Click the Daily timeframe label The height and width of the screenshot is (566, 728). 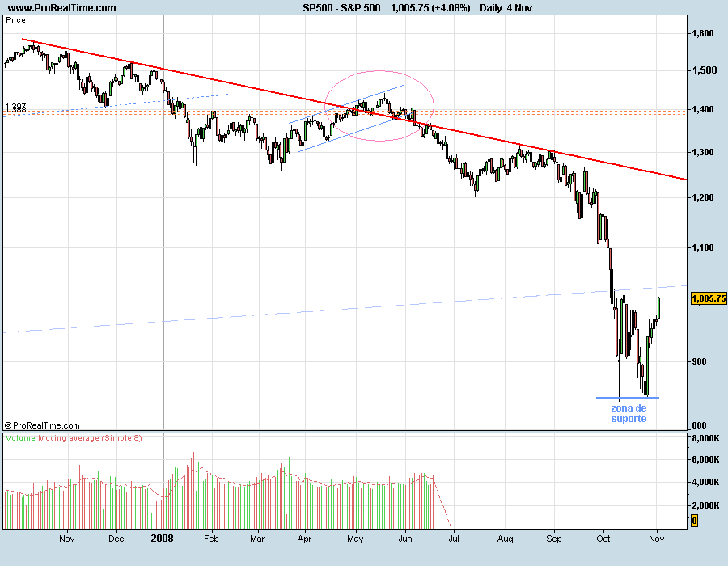[491, 8]
